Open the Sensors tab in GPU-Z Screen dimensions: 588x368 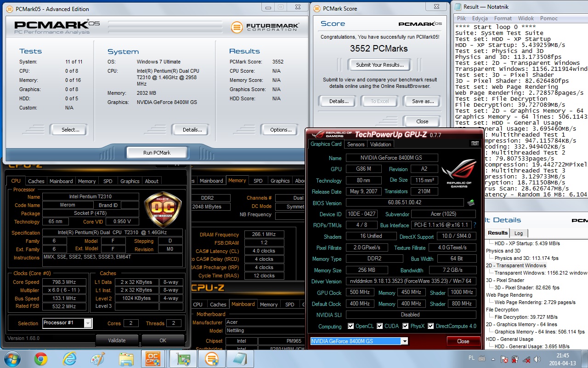tap(356, 144)
